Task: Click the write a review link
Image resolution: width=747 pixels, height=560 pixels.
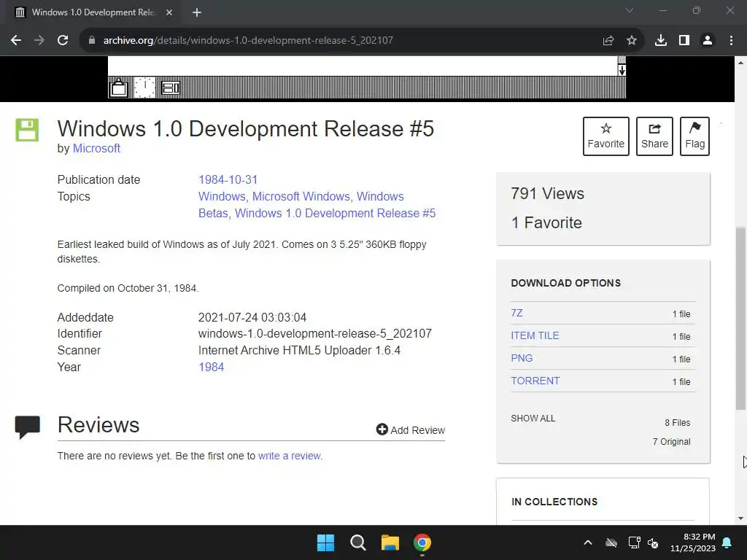Action: pyautogui.click(x=290, y=456)
